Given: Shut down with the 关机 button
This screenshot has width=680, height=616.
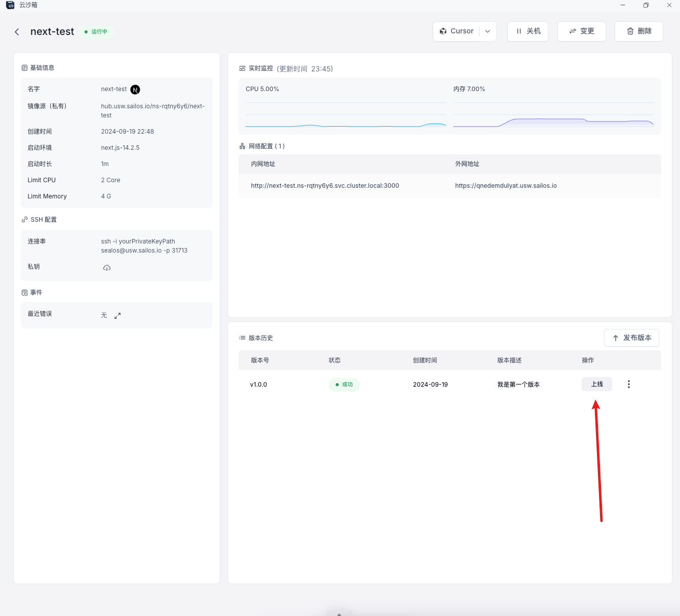Looking at the screenshot, I should pyautogui.click(x=528, y=31).
